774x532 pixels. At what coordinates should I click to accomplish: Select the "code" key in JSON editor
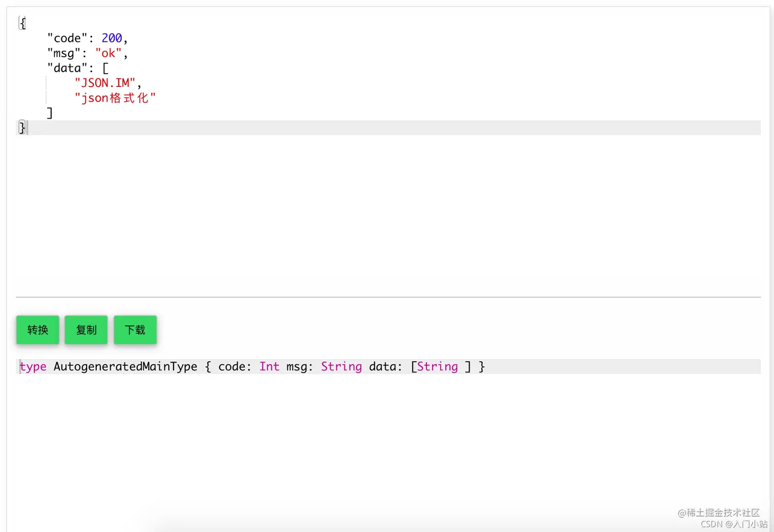(68, 38)
